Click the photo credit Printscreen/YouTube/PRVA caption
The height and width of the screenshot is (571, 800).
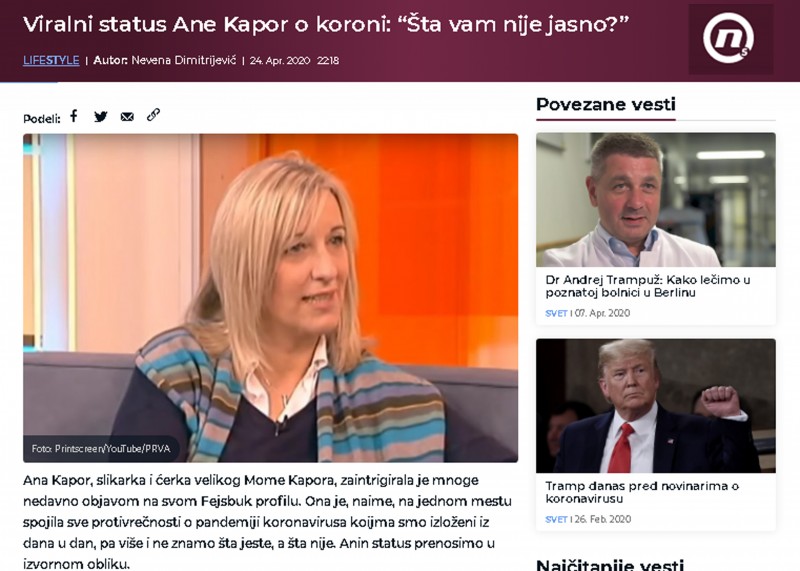pos(101,449)
